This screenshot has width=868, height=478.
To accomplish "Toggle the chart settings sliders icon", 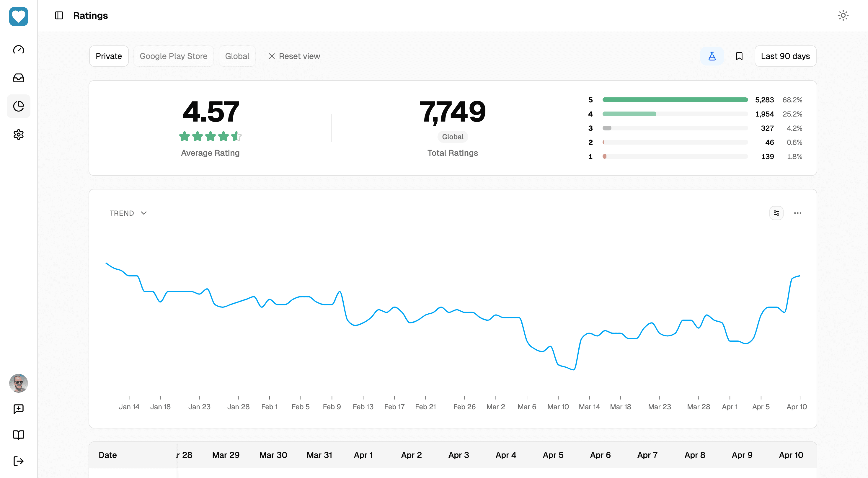I will 777,213.
